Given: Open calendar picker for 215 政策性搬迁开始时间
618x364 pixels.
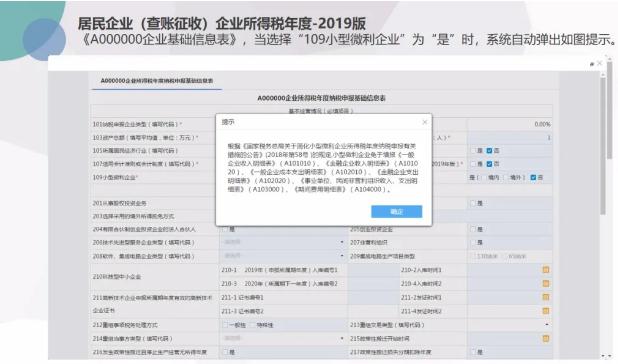Looking at the screenshot, I should [x=546, y=338].
